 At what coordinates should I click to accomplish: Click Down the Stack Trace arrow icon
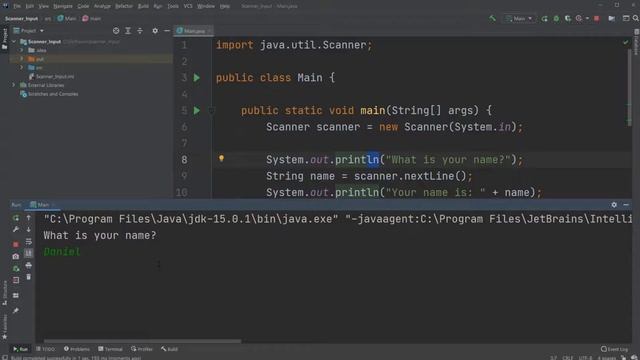coord(29,230)
